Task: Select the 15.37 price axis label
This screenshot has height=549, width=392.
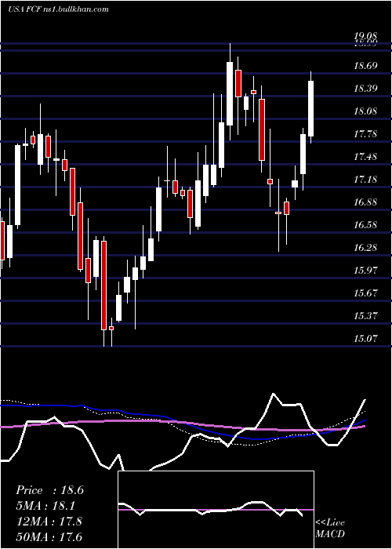Action: pyautogui.click(x=365, y=316)
